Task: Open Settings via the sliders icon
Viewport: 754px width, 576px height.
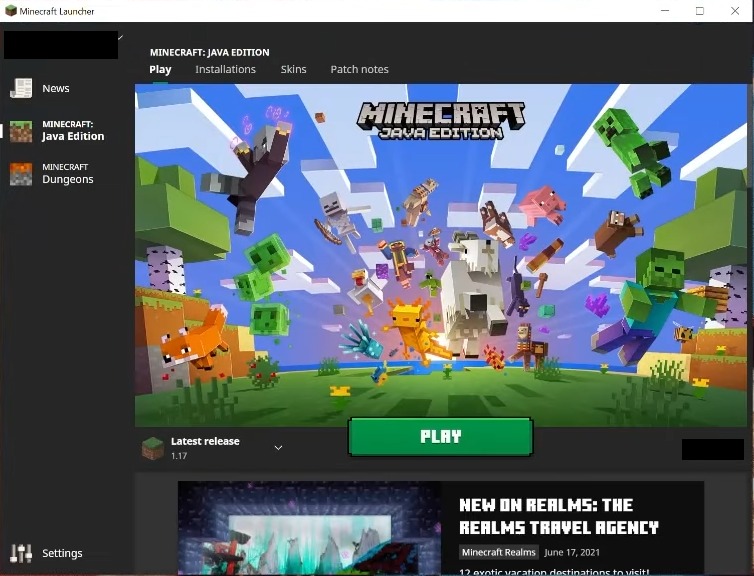Action: pos(21,553)
